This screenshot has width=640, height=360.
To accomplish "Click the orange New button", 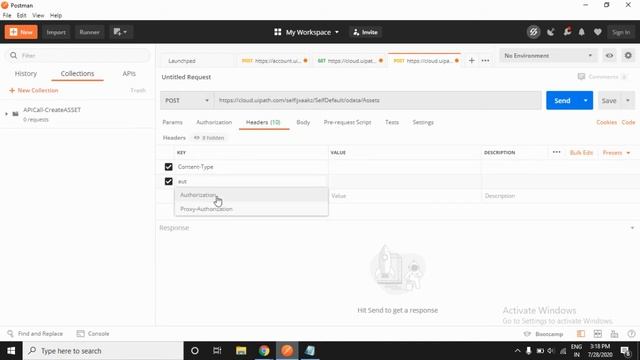I will (21, 32).
